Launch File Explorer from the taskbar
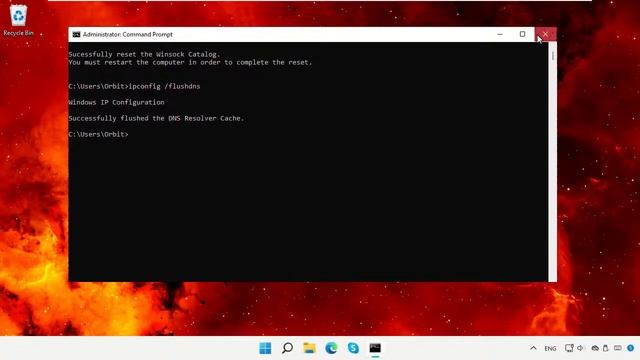This screenshot has width=640, height=360. tap(309, 348)
